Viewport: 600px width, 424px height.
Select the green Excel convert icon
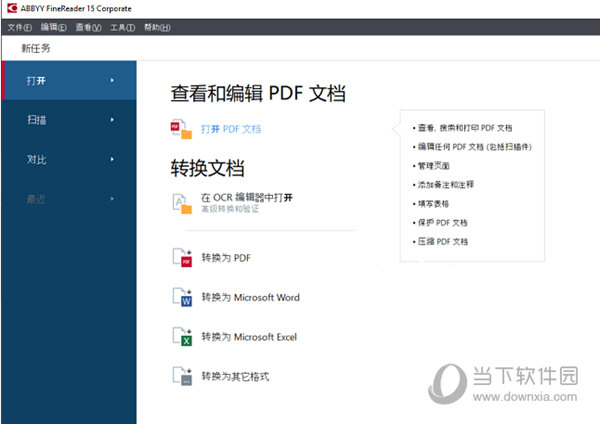pyautogui.click(x=182, y=337)
